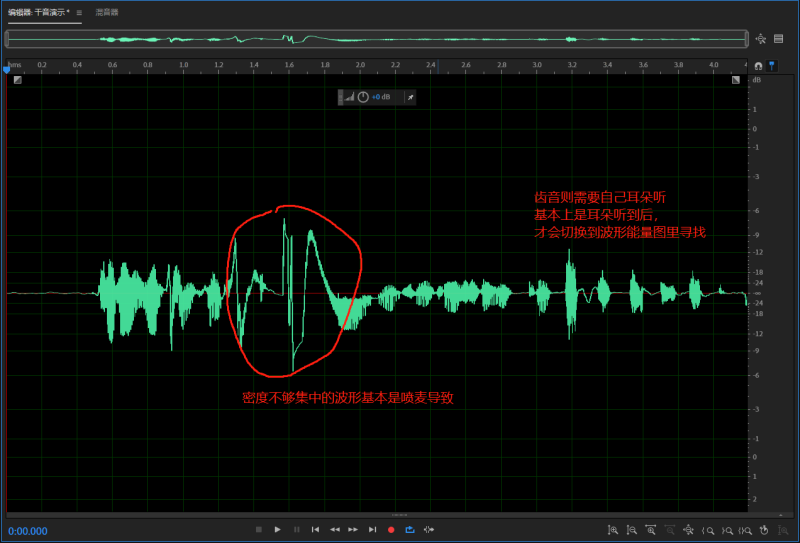
Task: Pin the HUD volume overlay
Action: [411, 97]
